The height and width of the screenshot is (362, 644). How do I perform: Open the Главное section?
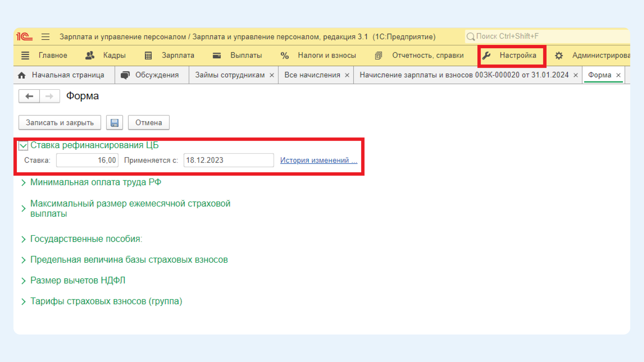pos(53,55)
